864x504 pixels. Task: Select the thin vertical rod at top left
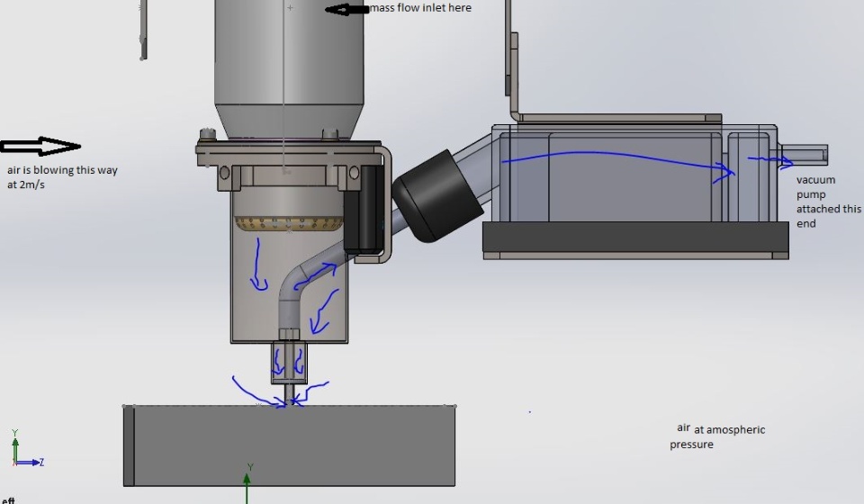pos(143,29)
